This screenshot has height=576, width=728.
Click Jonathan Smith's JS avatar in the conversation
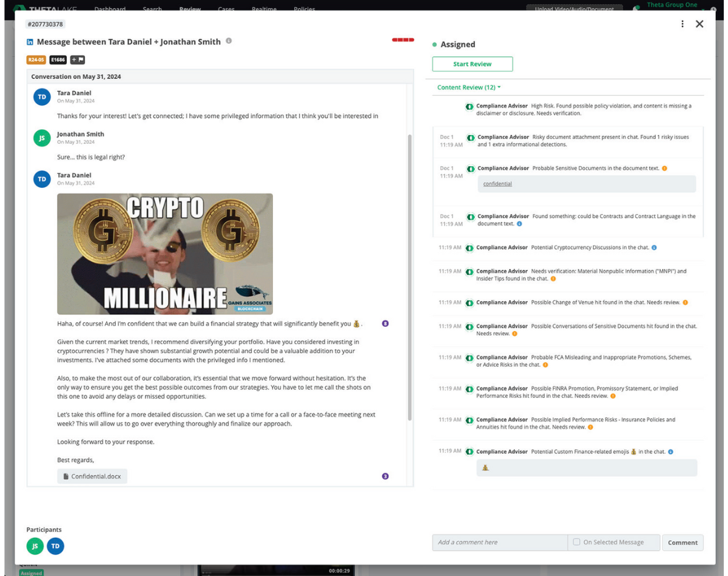[x=42, y=138]
